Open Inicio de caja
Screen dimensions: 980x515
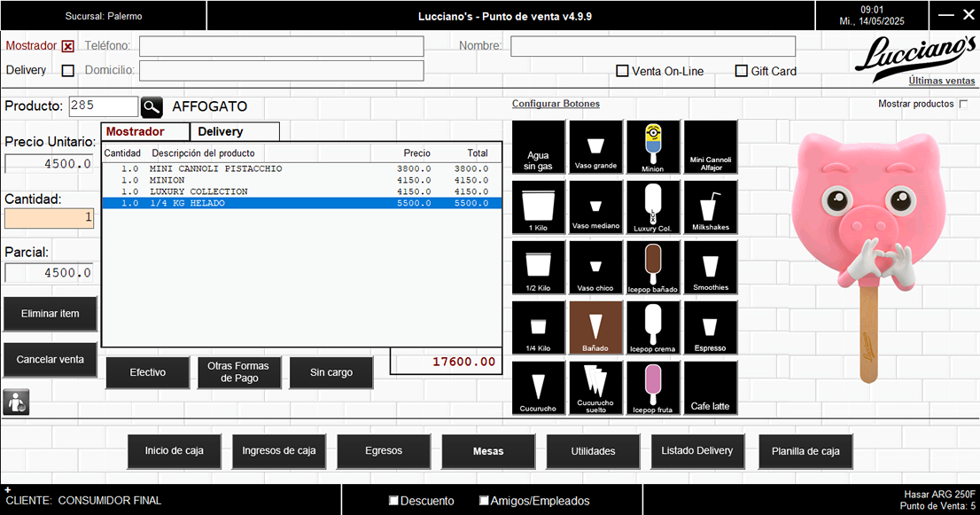(x=175, y=451)
